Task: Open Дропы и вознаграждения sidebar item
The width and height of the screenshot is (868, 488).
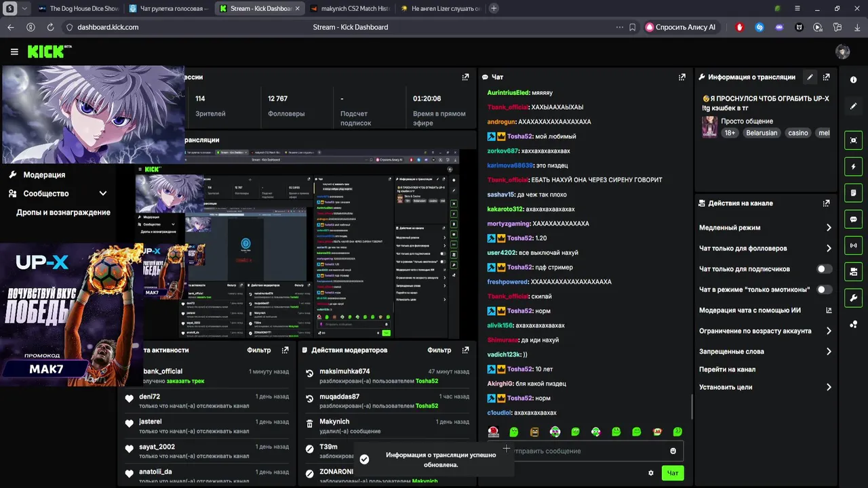Action: tap(63, 212)
